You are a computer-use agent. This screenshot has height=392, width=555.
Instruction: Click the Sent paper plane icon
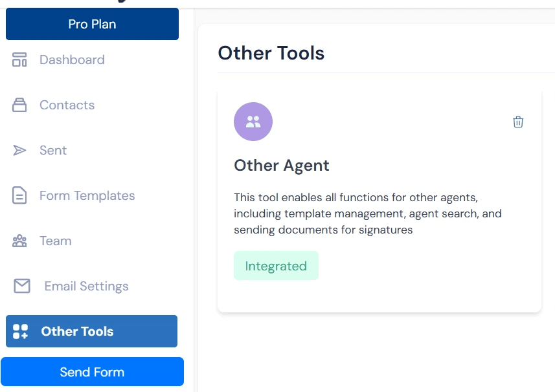[x=20, y=150]
